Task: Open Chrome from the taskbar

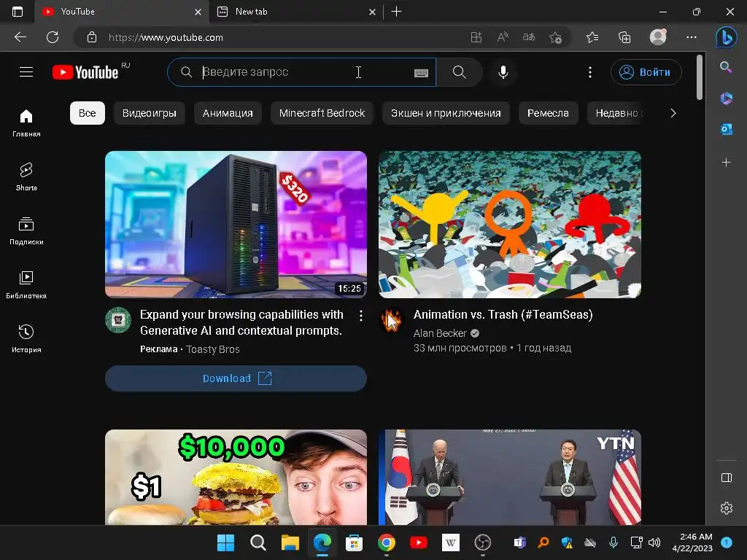Action: (x=387, y=542)
